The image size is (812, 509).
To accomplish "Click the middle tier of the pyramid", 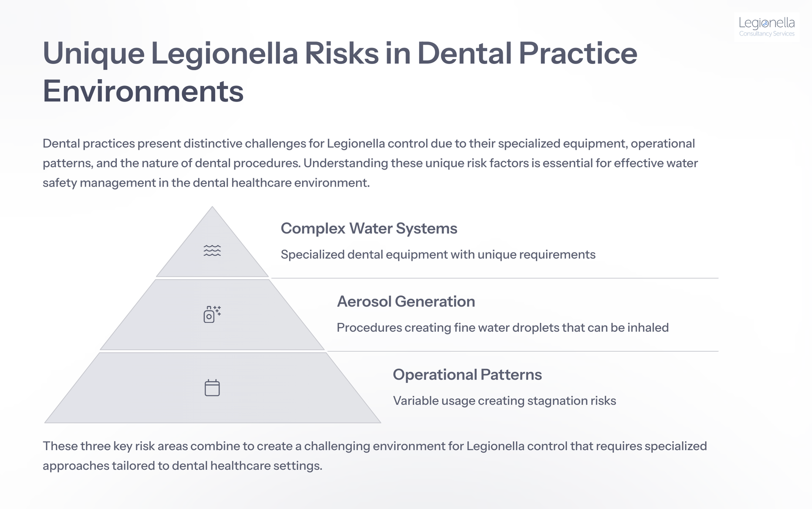I will [212, 314].
